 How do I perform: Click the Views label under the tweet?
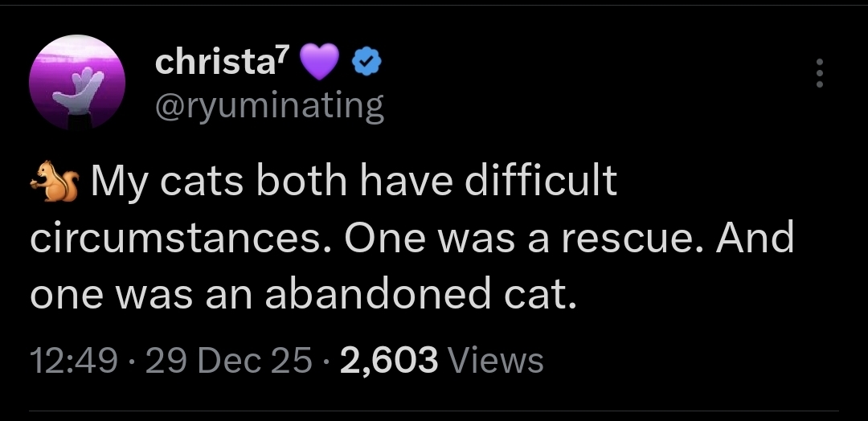click(494, 360)
